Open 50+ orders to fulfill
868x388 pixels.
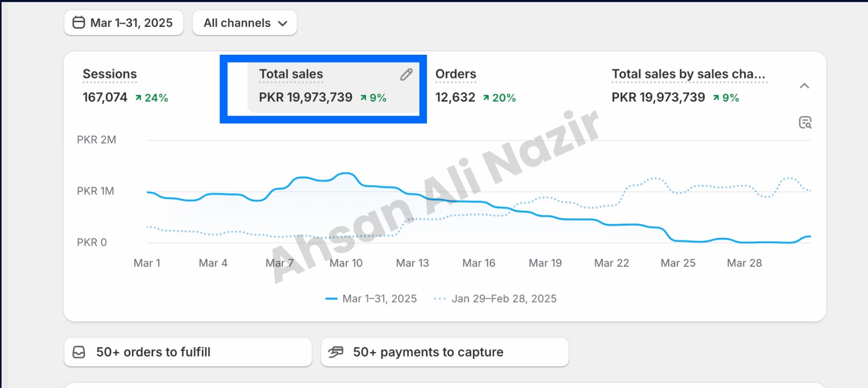[x=188, y=352]
